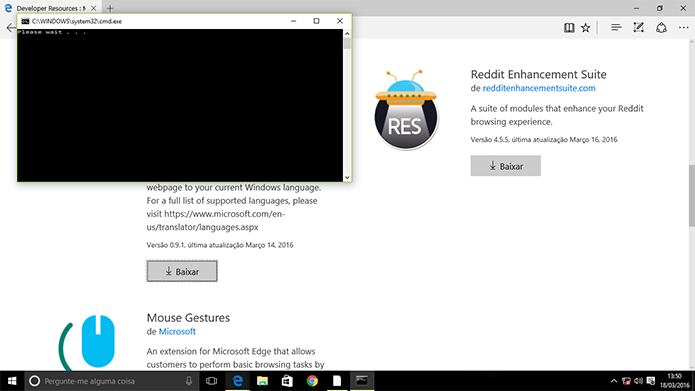Click the Mouse Gestures heading
The width and height of the screenshot is (695, 391).
pos(188,318)
